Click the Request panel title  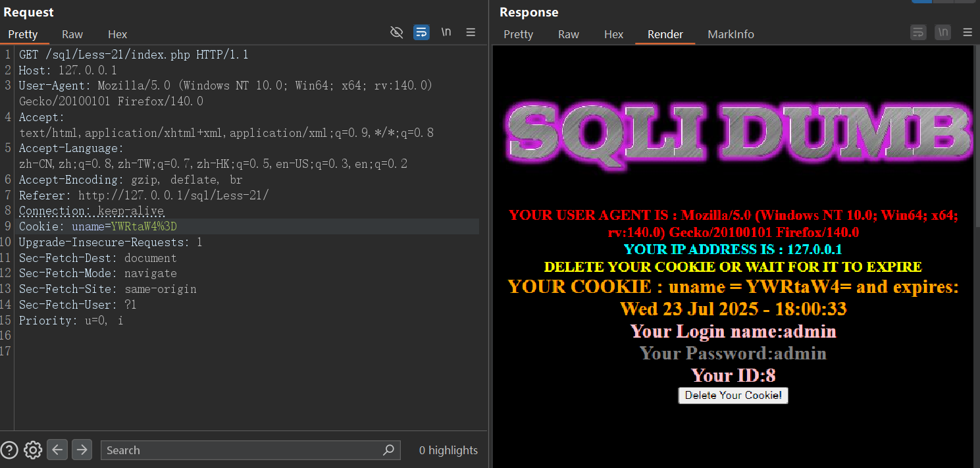[28, 12]
